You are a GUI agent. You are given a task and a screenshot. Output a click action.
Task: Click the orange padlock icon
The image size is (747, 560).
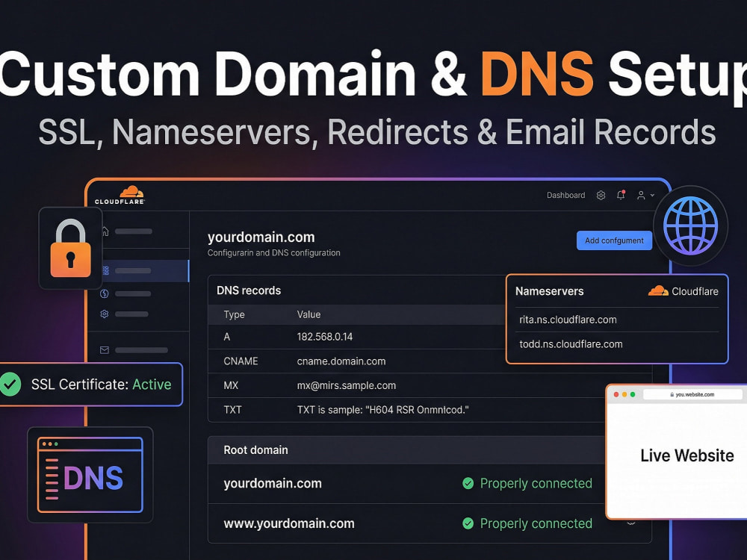tap(70, 248)
